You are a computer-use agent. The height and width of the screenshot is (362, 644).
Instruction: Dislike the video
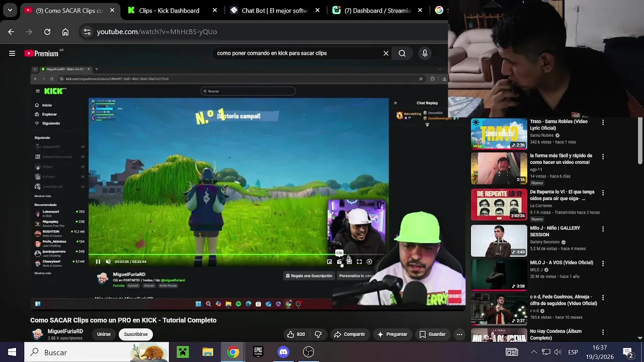click(318, 334)
